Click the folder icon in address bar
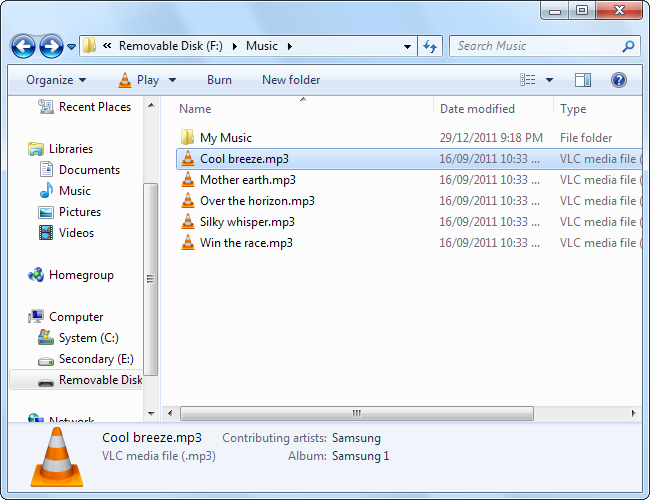The image size is (650, 500). pyautogui.click(x=89, y=46)
